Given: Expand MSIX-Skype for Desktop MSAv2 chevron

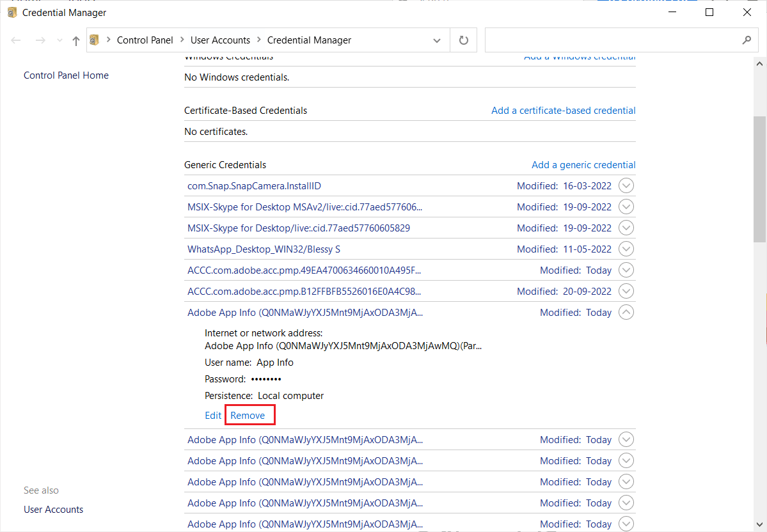Looking at the screenshot, I should [626, 207].
